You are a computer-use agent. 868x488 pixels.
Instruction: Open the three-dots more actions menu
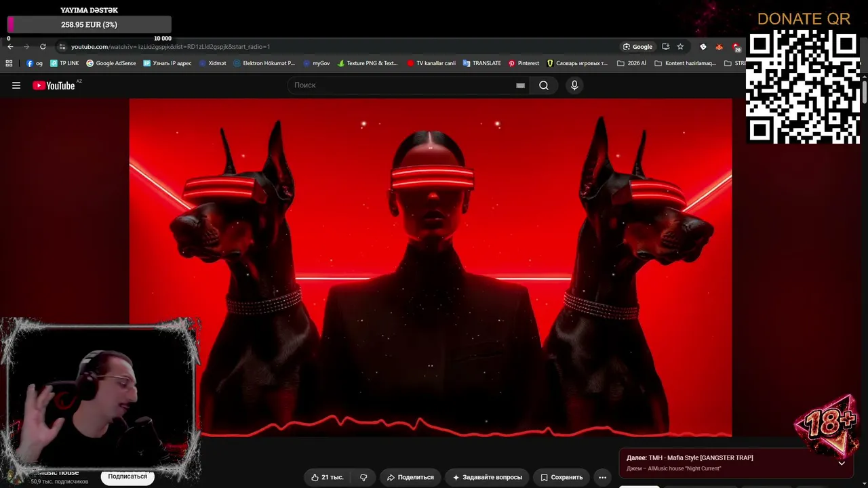coord(602,477)
